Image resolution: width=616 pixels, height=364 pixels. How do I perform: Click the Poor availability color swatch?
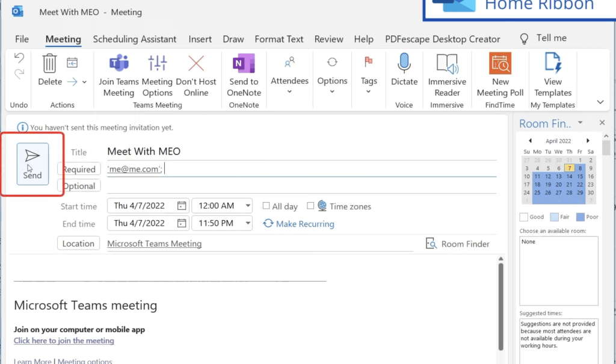pyautogui.click(x=581, y=217)
